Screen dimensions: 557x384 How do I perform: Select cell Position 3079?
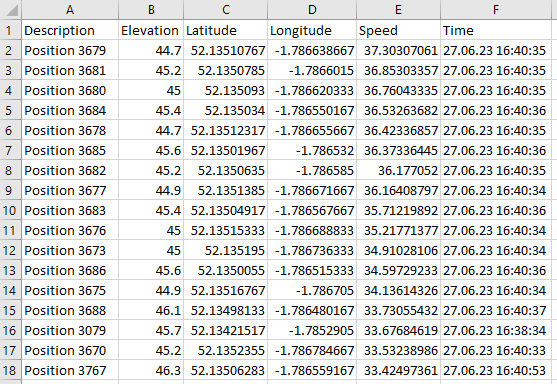coord(70,330)
